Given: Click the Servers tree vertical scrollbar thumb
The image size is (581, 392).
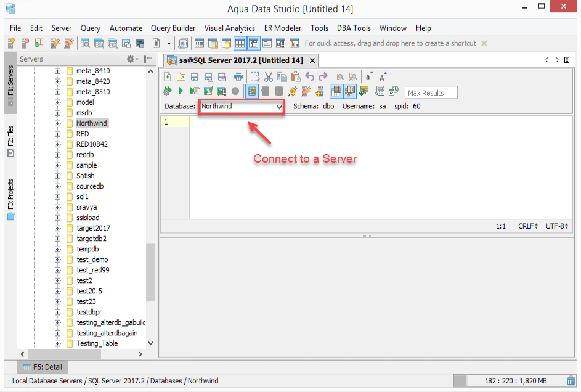Looking at the screenshot, I should [x=150, y=272].
